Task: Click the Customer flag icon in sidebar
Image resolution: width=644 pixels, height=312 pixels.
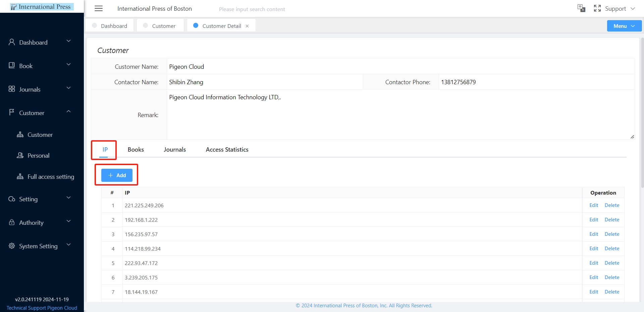Action: 12,112
